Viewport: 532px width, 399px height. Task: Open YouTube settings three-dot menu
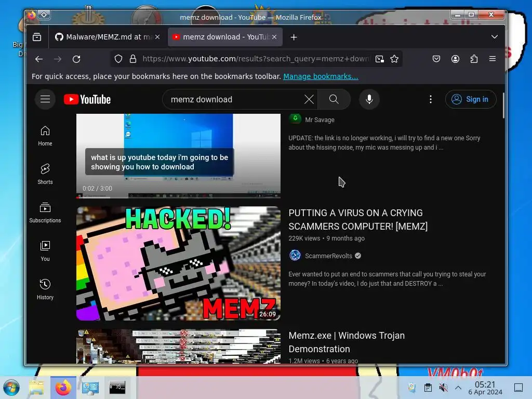pos(431,99)
